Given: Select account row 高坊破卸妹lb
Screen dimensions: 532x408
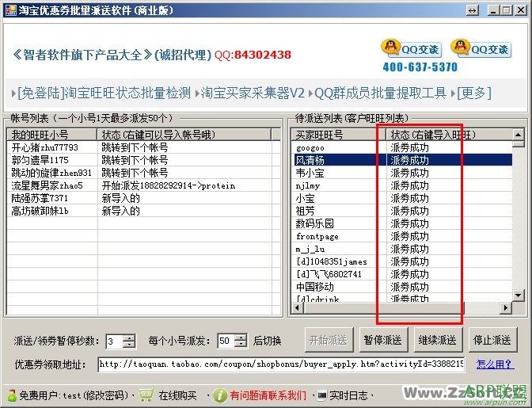Looking at the screenshot, I should (x=144, y=211).
